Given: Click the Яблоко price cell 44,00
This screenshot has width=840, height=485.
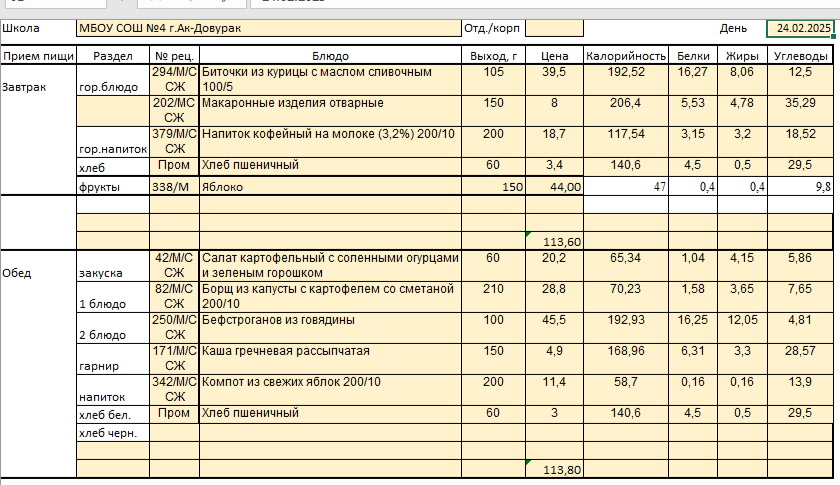Looking at the screenshot, I should pyautogui.click(x=554, y=186).
